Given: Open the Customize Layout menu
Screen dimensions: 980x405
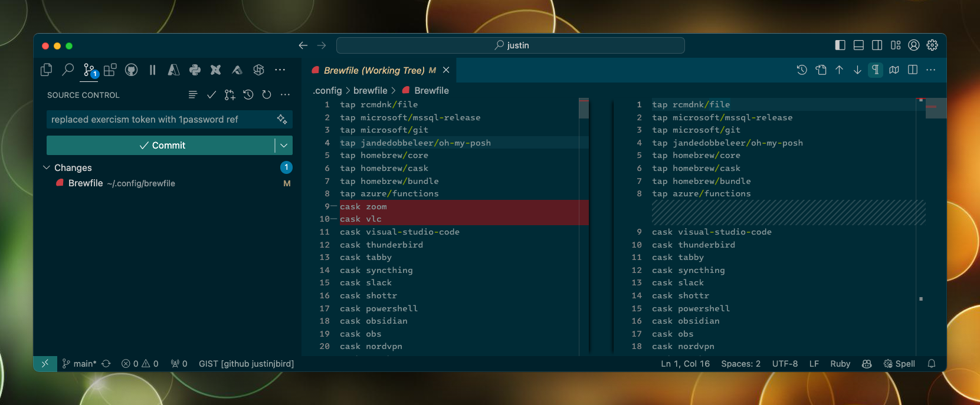Looking at the screenshot, I should pos(896,45).
